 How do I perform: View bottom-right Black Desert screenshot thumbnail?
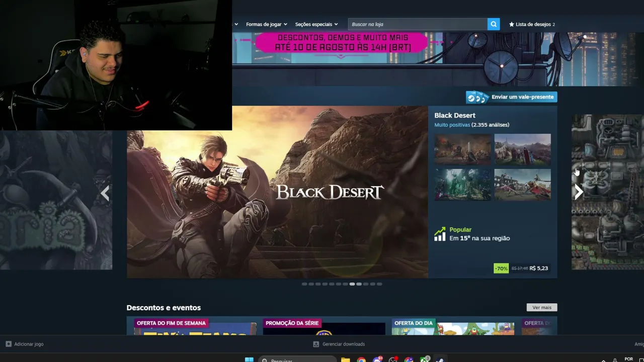pyautogui.click(x=522, y=185)
